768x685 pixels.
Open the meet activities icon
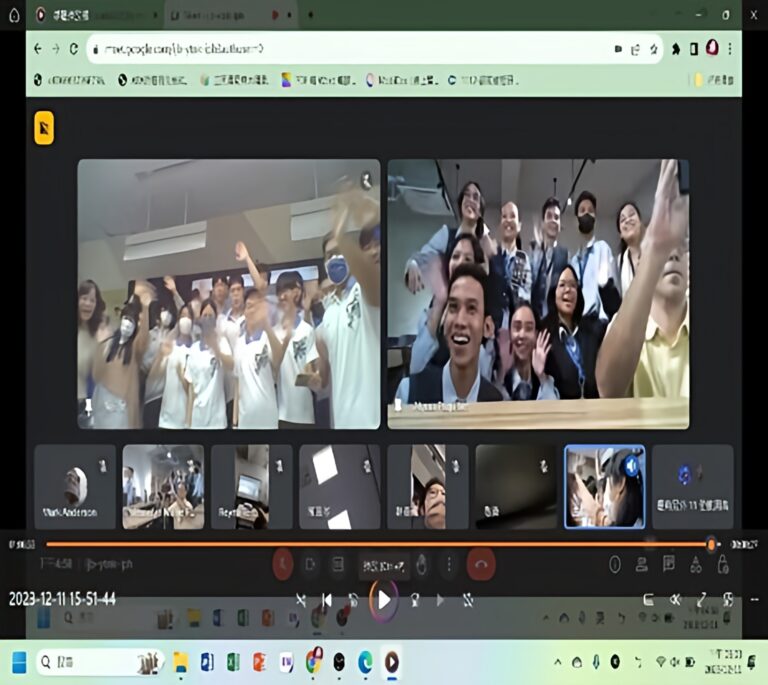coord(696,565)
